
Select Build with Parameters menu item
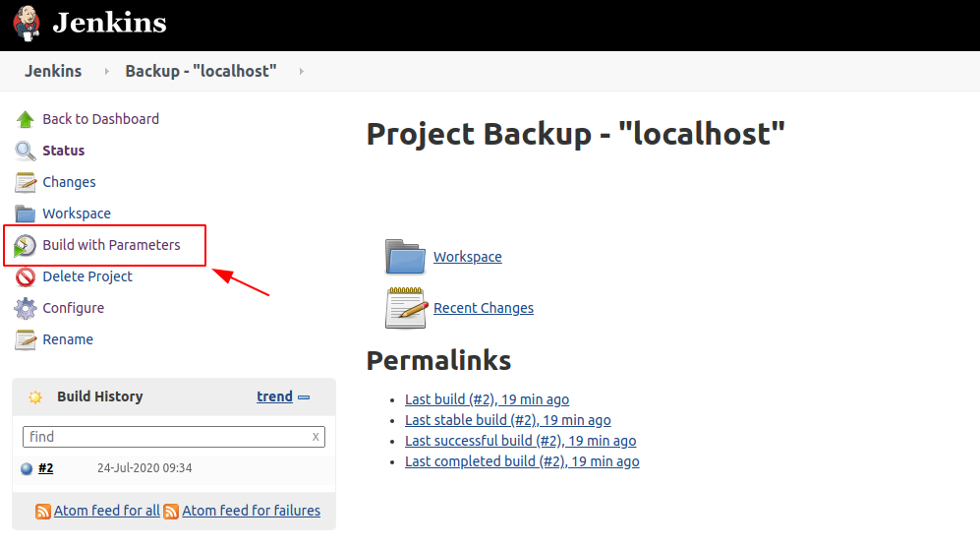point(111,245)
